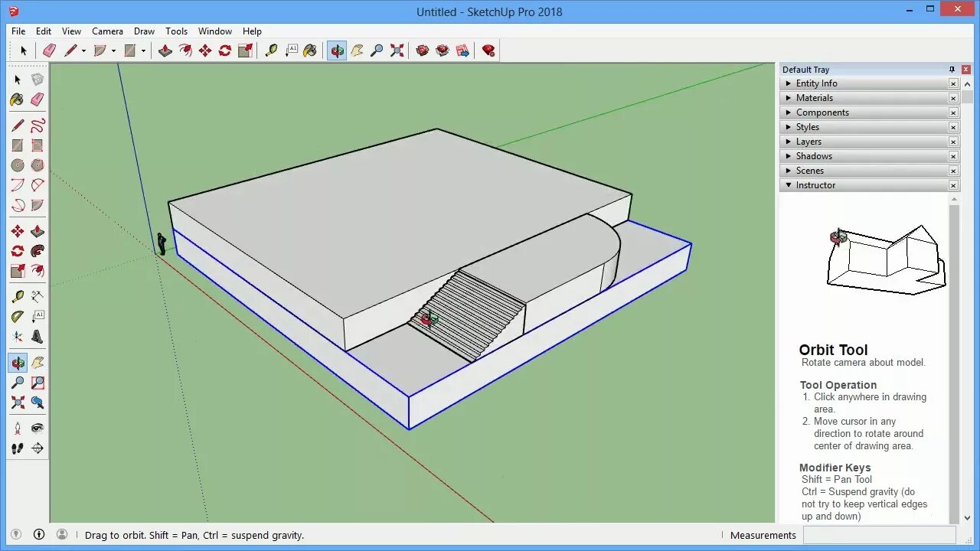The image size is (980, 551).
Task: Select the Position Camera tool
Action: pos(18,429)
